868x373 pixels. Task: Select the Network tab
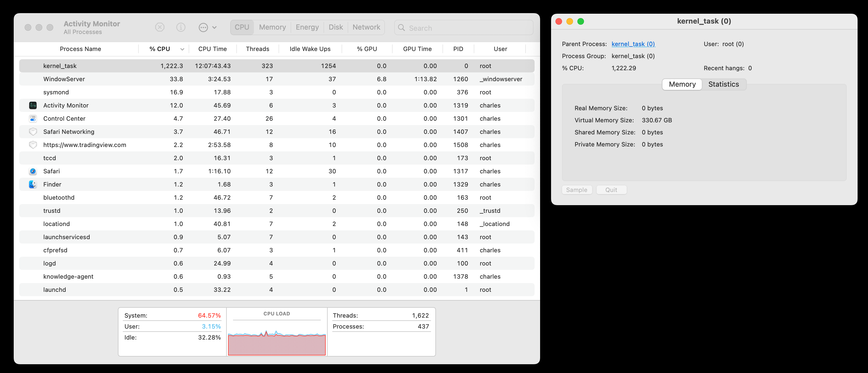pyautogui.click(x=366, y=27)
